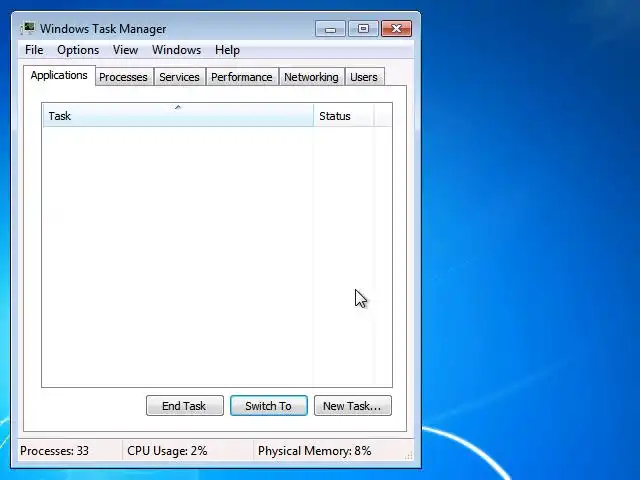Switch to the Services tab
Viewport: 640px width, 480px height.
(x=179, y=77)
